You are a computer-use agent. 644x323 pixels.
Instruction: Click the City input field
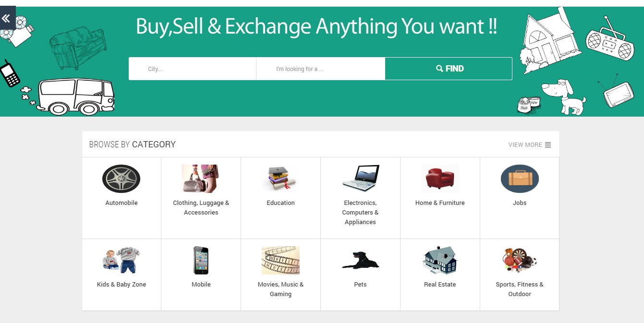(x=192, y=68)
